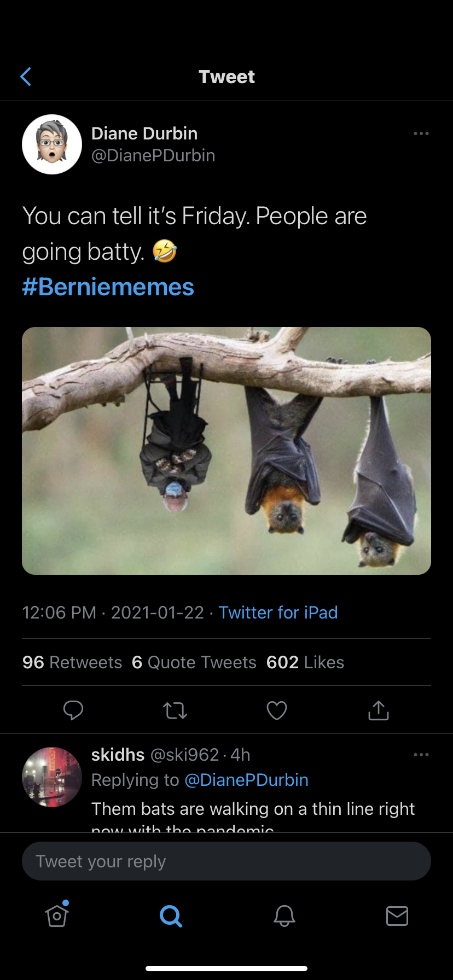Viewport: 453px width, 980px height.
Task: Tap the back arrow
Action: point(26,77)
